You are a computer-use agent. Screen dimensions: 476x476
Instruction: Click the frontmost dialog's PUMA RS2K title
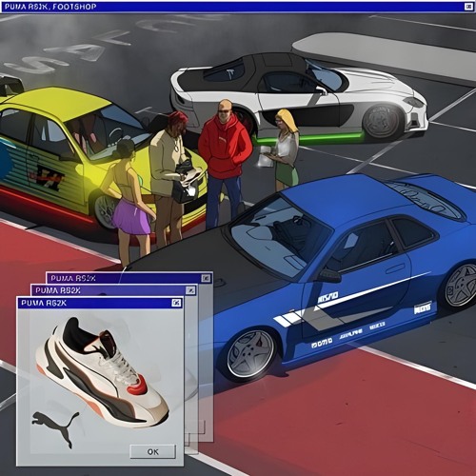tap(44, 303)
